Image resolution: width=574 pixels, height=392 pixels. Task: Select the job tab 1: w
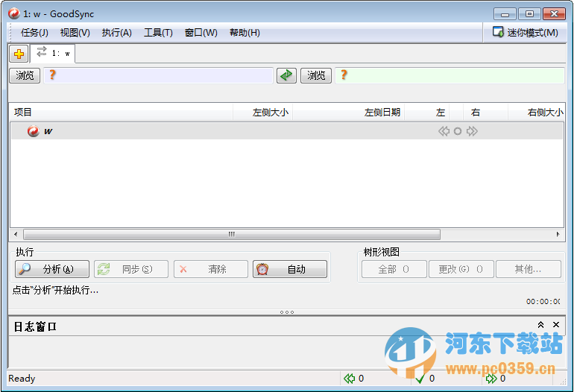[53, 54]
